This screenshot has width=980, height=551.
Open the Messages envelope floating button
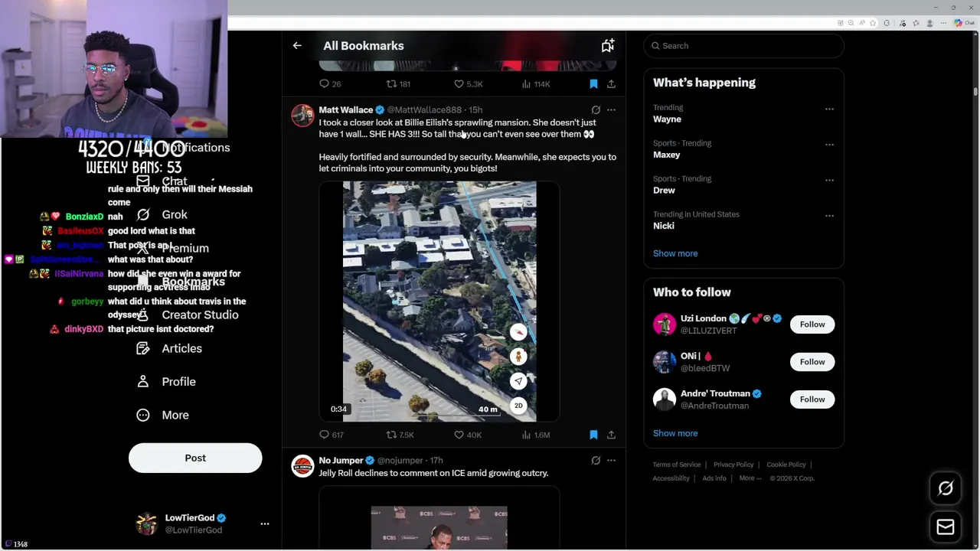pyautogui.click(x=946, y=527)
